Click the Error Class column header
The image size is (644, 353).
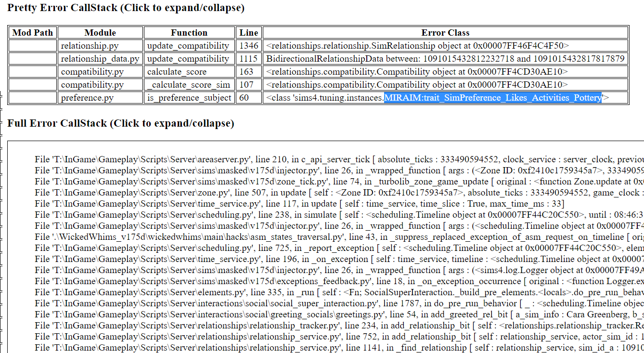[446, 33]
